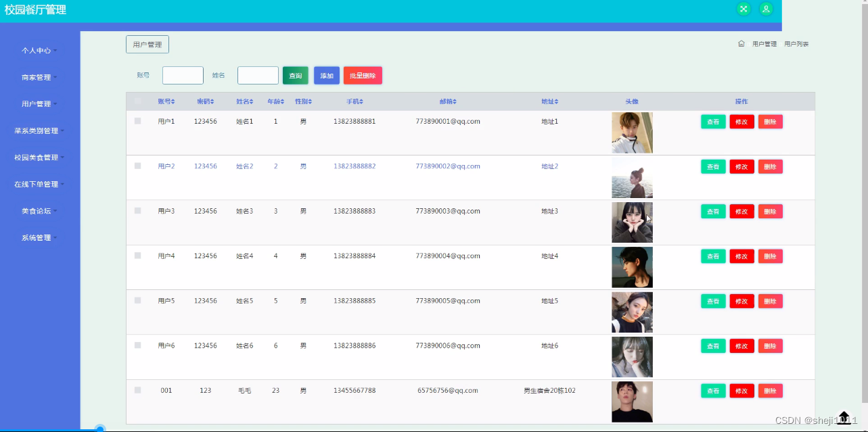Viewport: 868px width, 432px height.
Task: Click the home icon in breadcrumb
Action: pos(741,44)
